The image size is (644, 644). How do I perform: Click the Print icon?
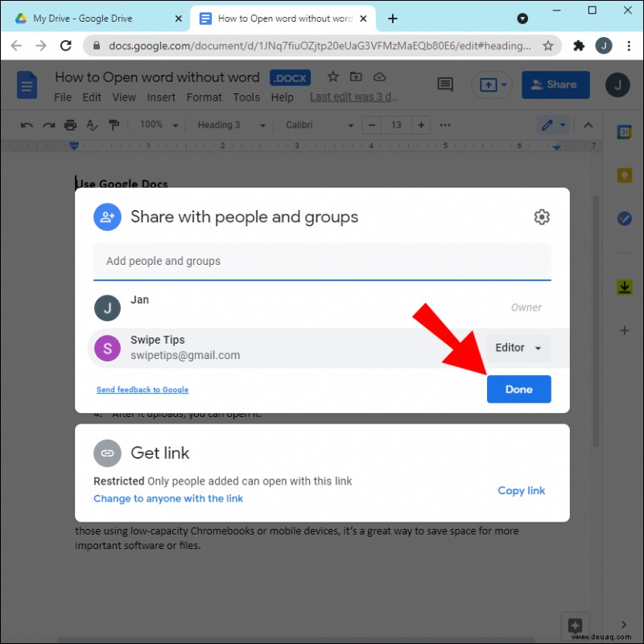click(70, 125)
